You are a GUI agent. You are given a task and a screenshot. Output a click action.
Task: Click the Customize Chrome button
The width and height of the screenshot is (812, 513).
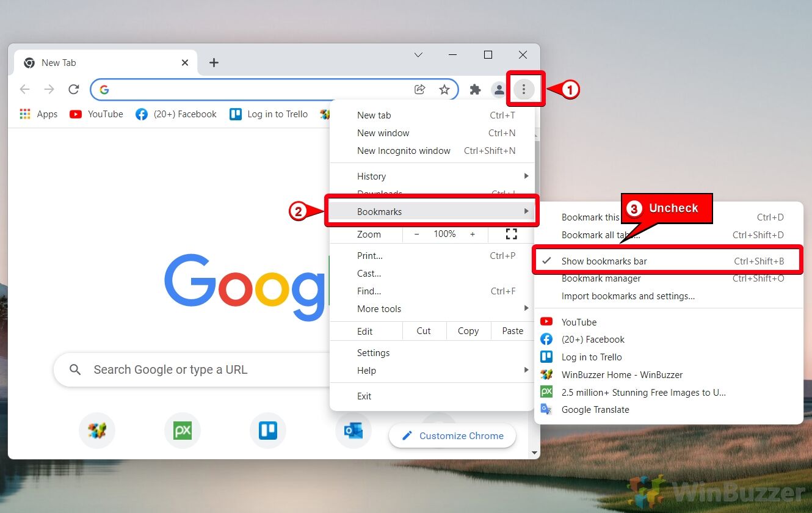tap(452, 436)
